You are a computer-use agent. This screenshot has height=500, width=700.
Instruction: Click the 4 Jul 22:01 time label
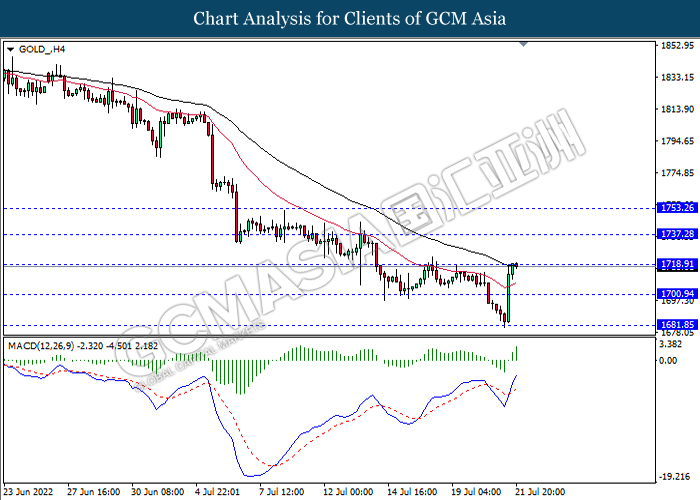click(217, 492)
